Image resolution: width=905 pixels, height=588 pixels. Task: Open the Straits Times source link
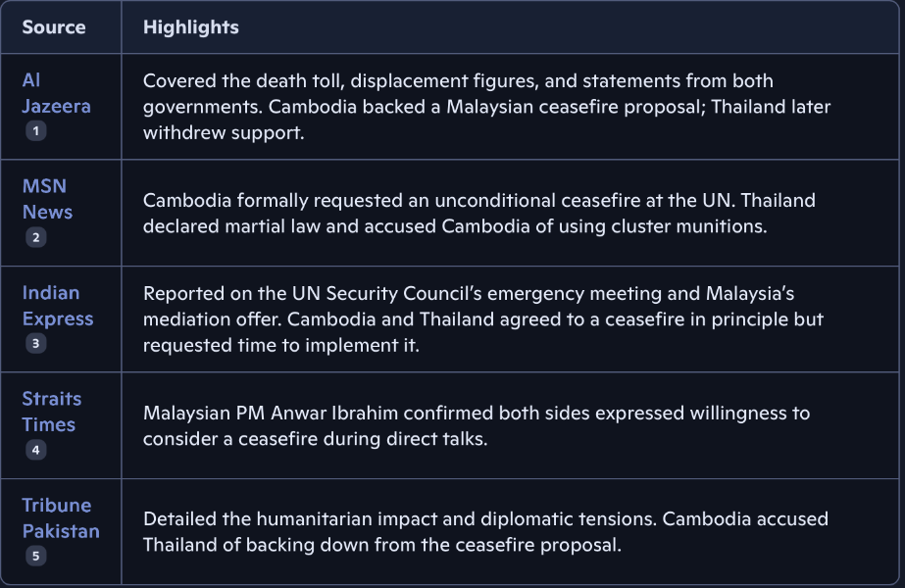51,412
